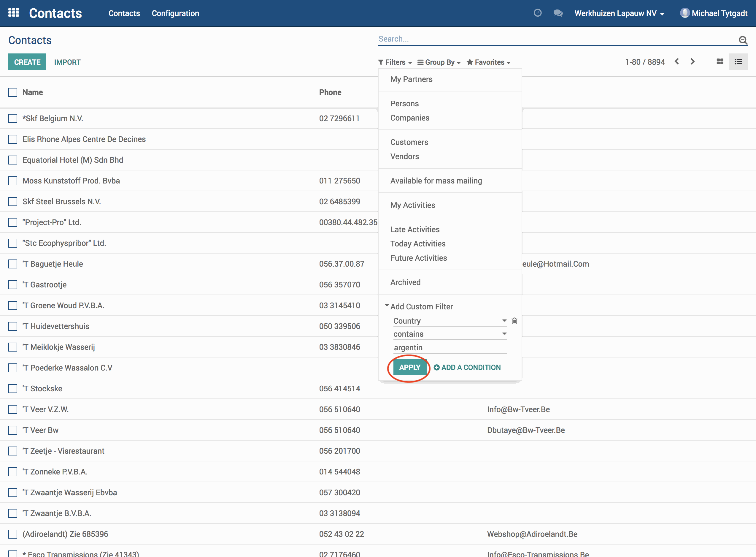
Task: Select the Companies filter option
Action: (410, 118)
